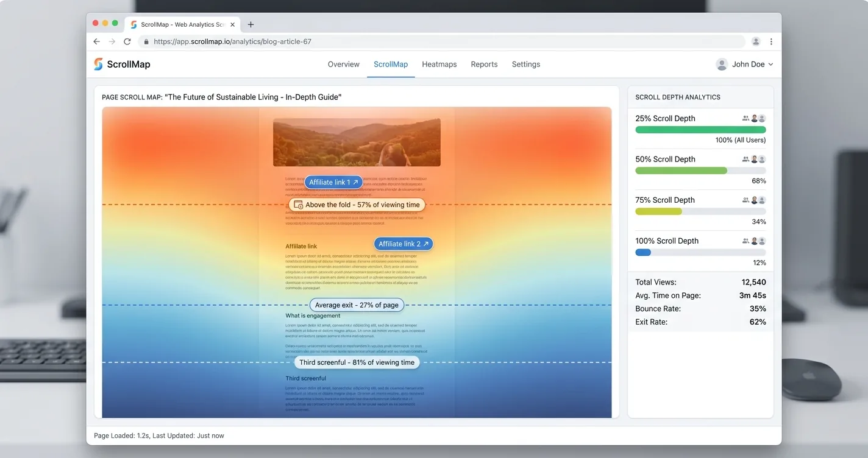Click grey placeholder avatar for 25% Scroll Depth
The height and width of the screenshot is (458, 868).
[762, 118]
